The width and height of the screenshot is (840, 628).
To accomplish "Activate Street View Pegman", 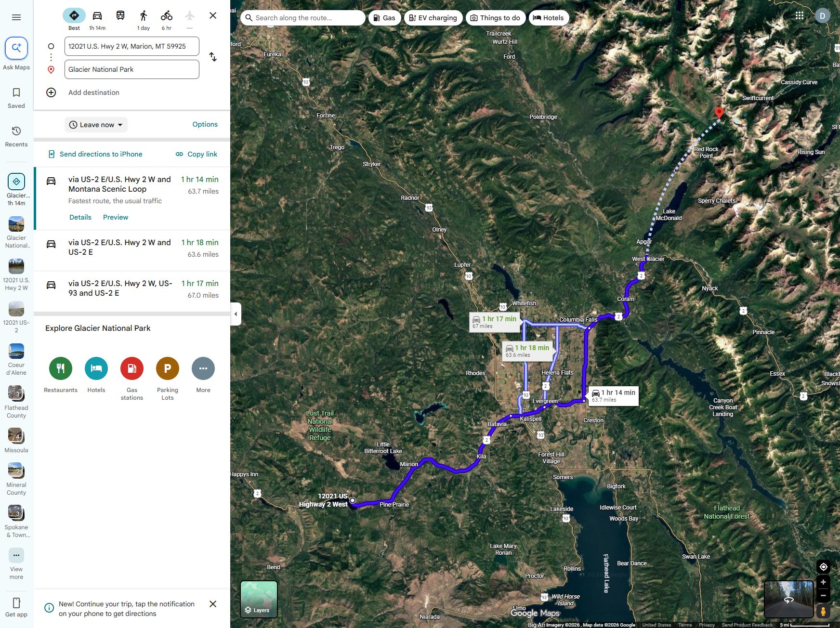I will (x=824, y=612).
